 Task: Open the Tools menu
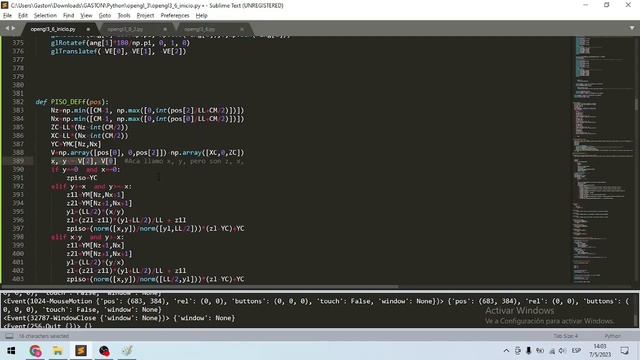(x=124, y=16)
